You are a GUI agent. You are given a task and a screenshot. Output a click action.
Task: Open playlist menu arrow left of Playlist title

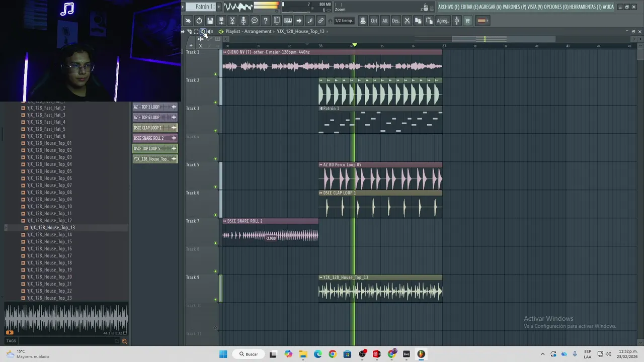click(x=220, y=31)
